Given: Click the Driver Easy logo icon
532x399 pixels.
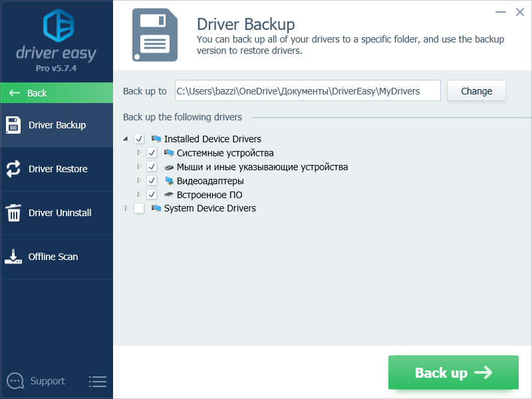Looking at the screenshot, I should coord(57,25).
